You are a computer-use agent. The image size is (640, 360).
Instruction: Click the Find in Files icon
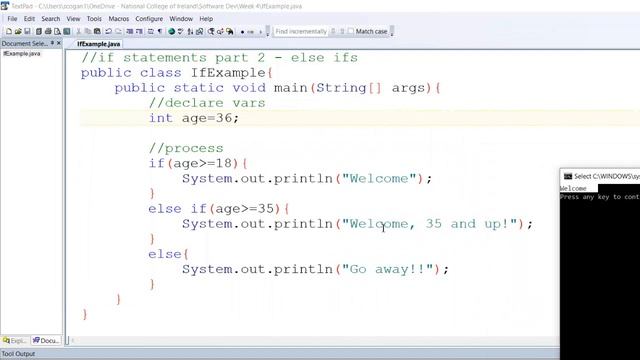tap(230, 31)
